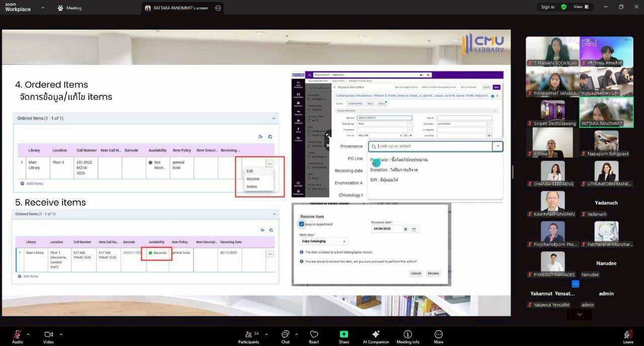Open the Zoom Workplace dropdown arrow
The width and height of the screenshot is (644, 346).
(x=42, y=8)
